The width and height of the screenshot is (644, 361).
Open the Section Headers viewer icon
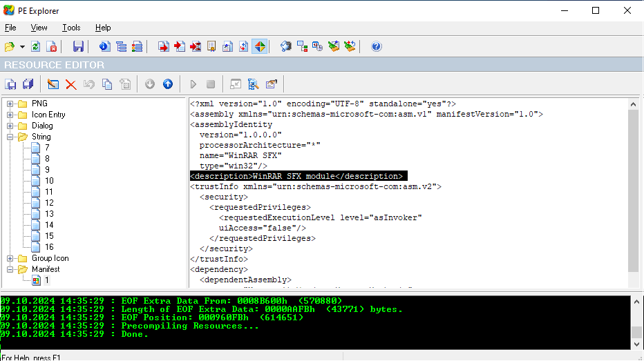(x=138, y=47)
